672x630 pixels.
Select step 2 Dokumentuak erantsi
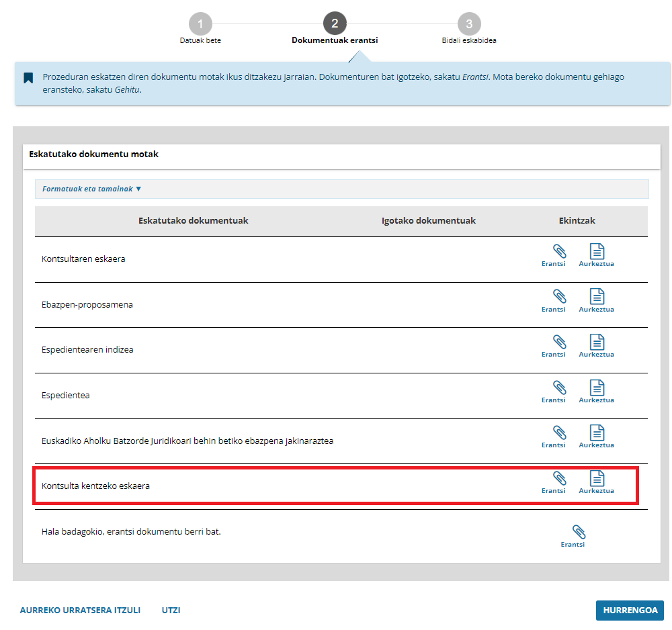(335, 25)
